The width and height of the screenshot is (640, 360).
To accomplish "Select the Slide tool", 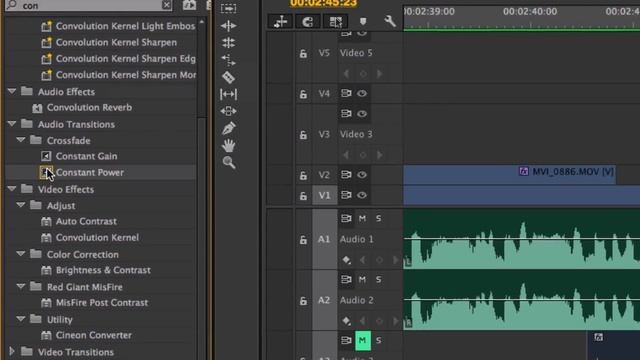I will tap(228, 111).
